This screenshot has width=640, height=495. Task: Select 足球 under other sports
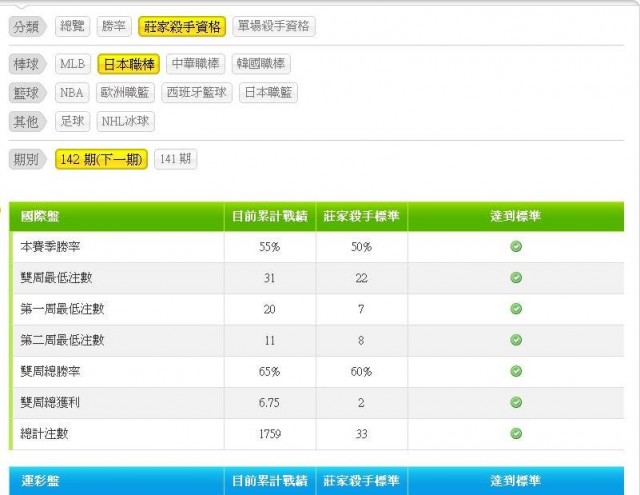click(73, 122)
